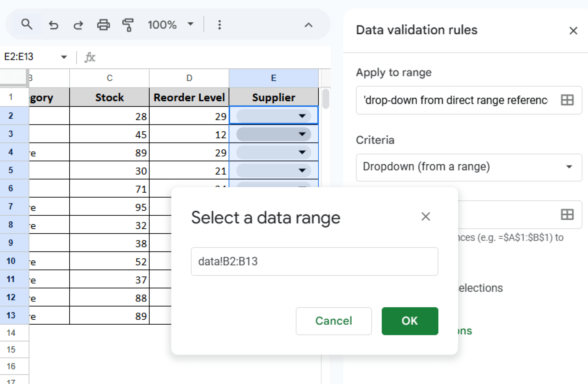Activate the paint format tool
Viewport: 588px width, 384px height.
[x=128, y=25]
